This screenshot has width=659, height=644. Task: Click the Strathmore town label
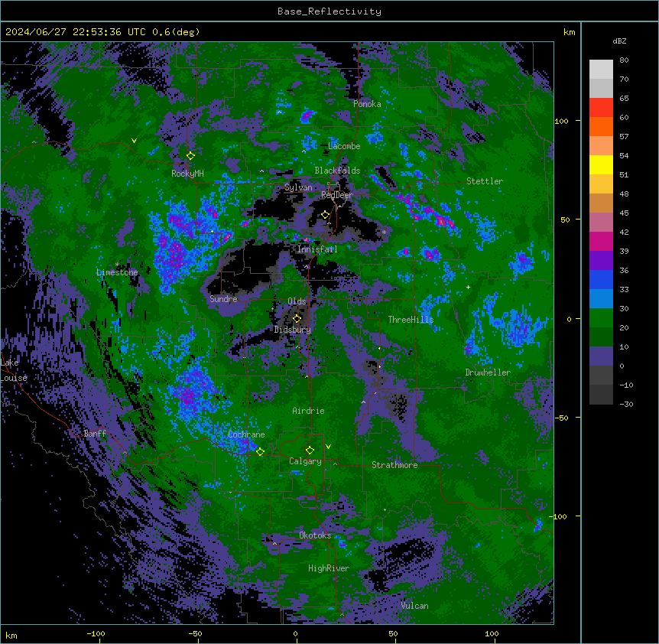point(394,465)
